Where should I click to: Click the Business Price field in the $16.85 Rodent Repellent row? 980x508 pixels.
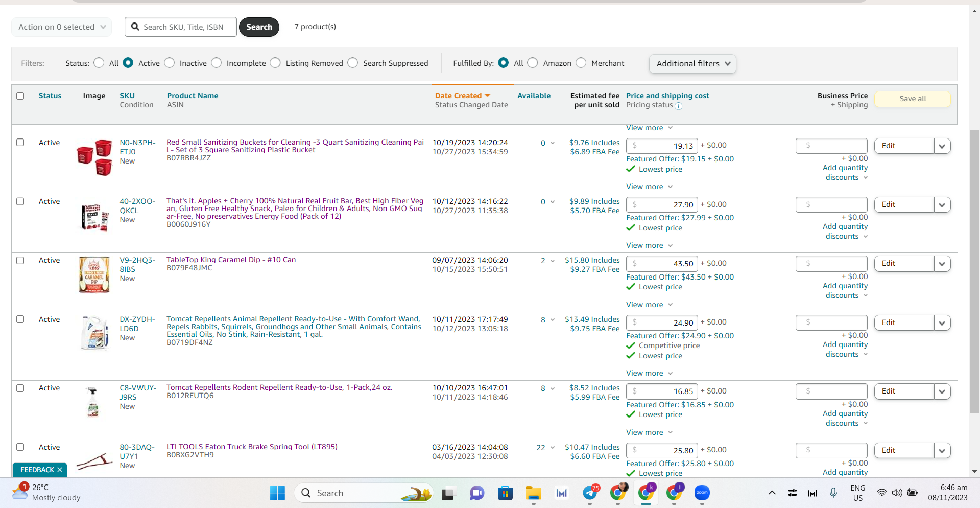pyautogui.click(x=831, y=391)
